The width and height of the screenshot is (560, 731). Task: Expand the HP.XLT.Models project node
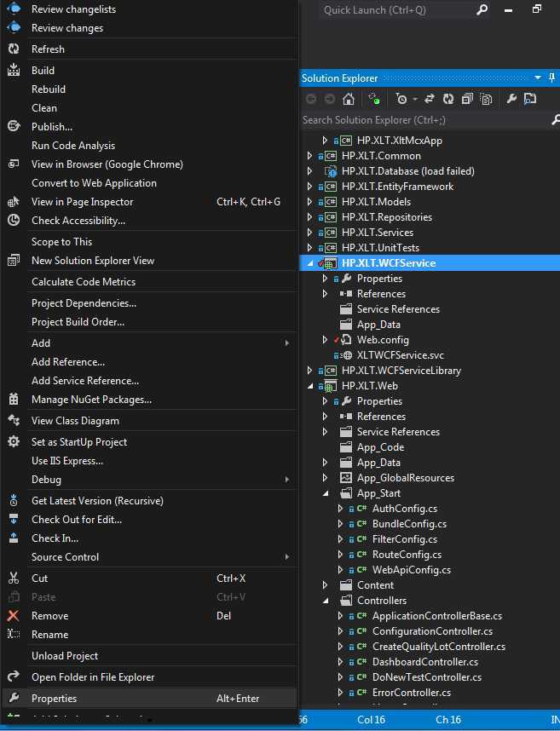click(309, 202)
